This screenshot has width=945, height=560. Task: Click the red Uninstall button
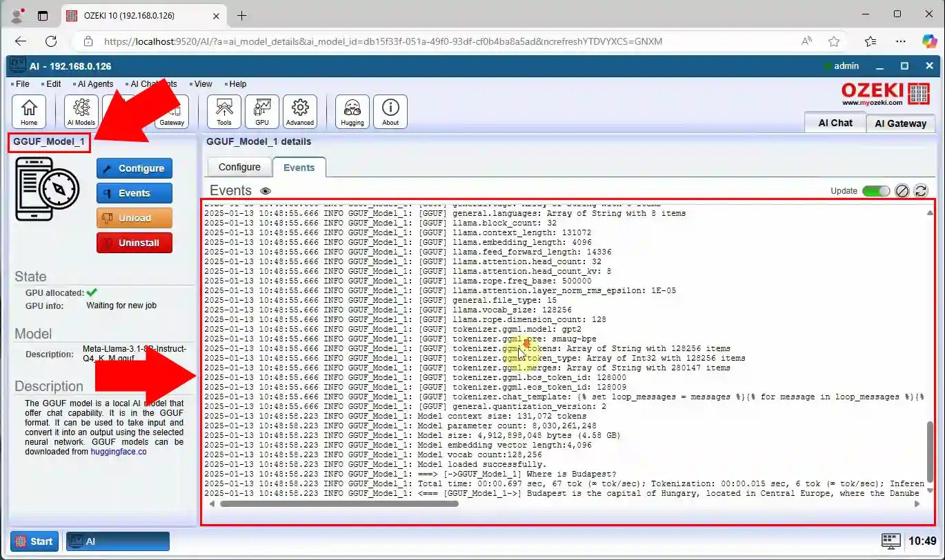pyautogui.click(x=135, y=243)
